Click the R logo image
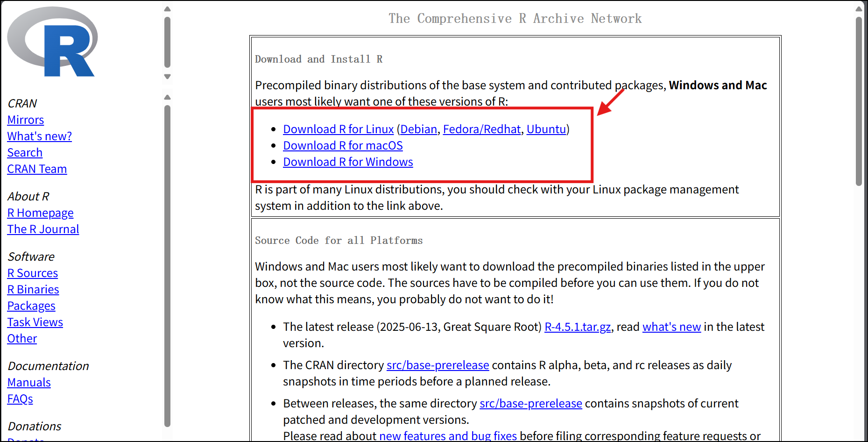Screen dimensions: 868x442 52,42
